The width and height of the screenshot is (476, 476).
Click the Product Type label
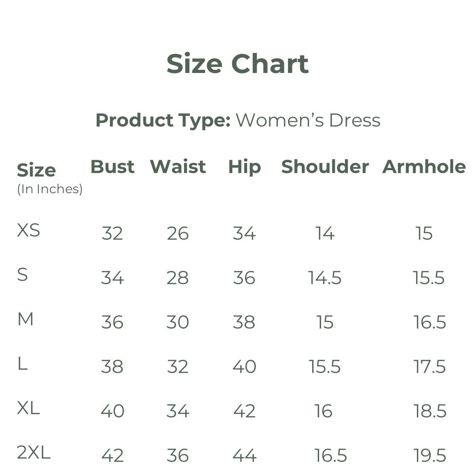click(163, 120)
